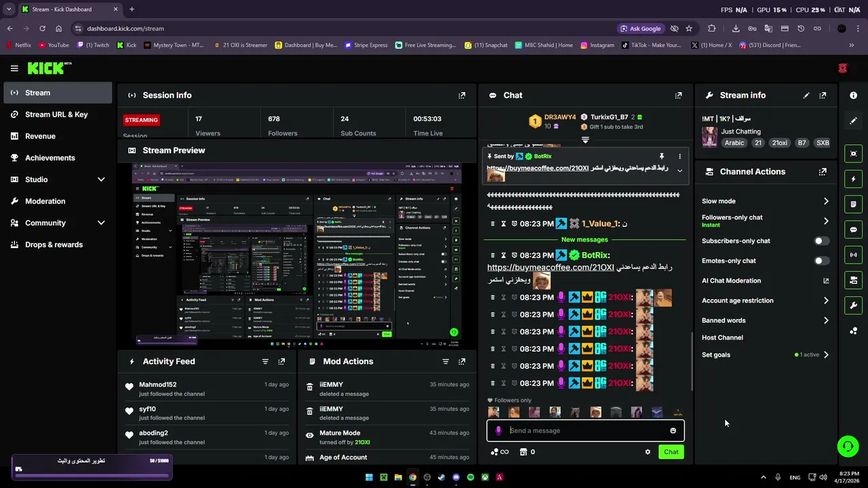
Task: Click the document icon in right sidebar
Action: click(854, 204)
